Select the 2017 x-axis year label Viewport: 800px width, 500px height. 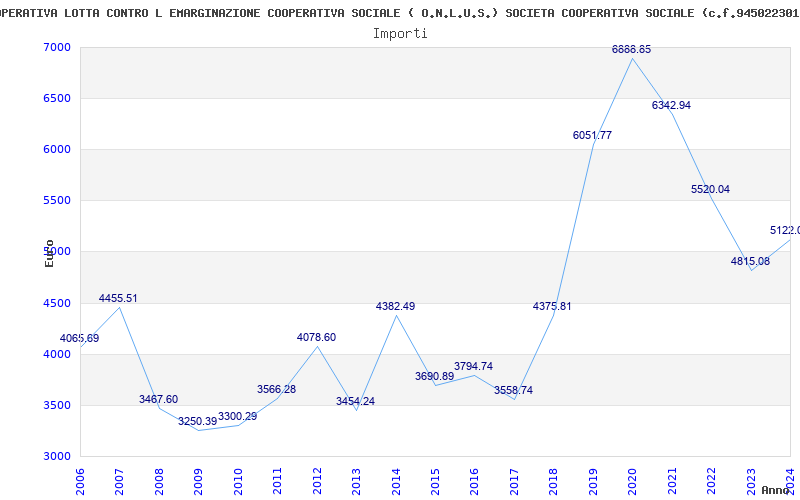click(x=514, y=482)
